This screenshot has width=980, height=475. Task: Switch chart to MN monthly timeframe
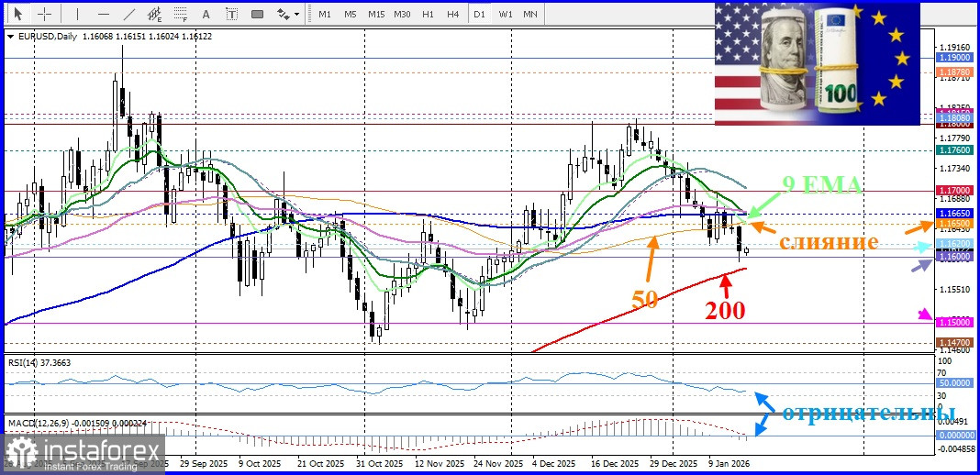(x=530, y=14)
